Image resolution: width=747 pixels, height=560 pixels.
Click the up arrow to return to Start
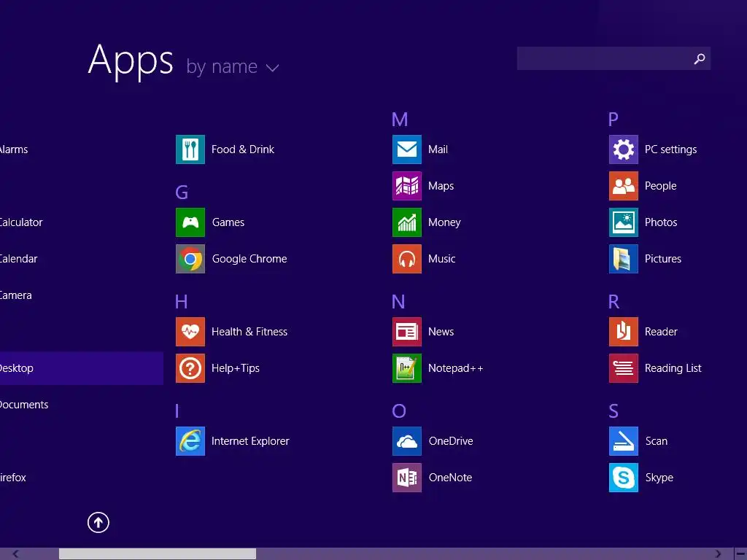(x=98, y=522)
